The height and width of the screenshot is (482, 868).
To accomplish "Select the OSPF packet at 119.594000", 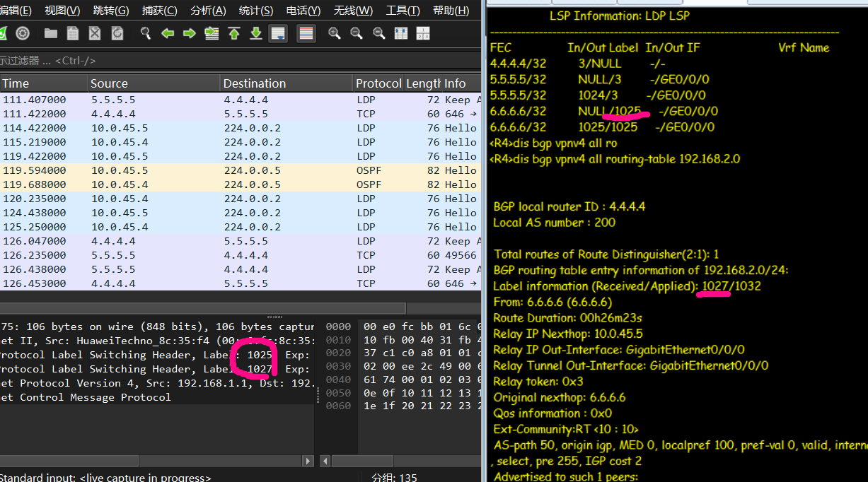I will click(241, 170).
